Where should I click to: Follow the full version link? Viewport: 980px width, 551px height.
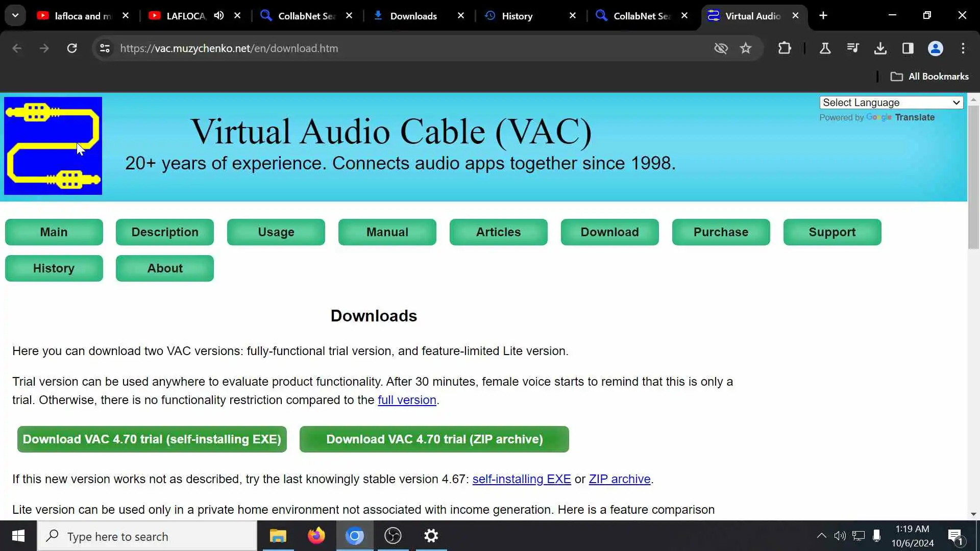pyautogui.click(x=407, y=400)
